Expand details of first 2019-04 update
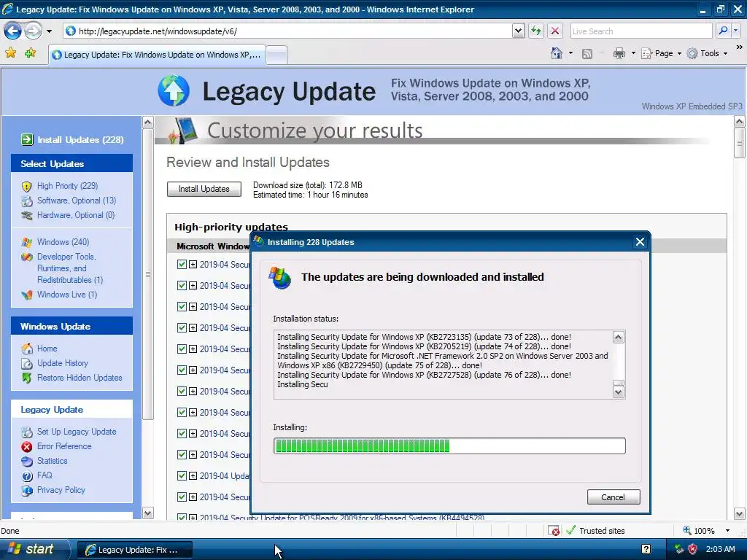 [193, 264]
